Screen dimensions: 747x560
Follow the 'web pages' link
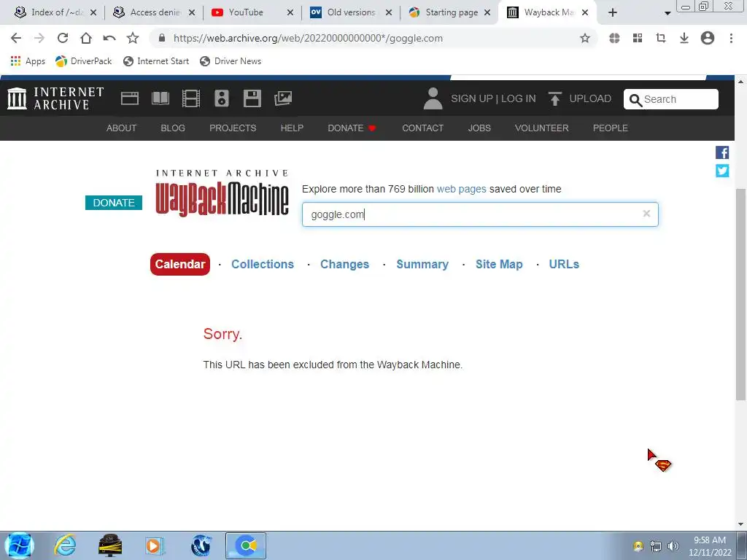(x=461, y=189)
